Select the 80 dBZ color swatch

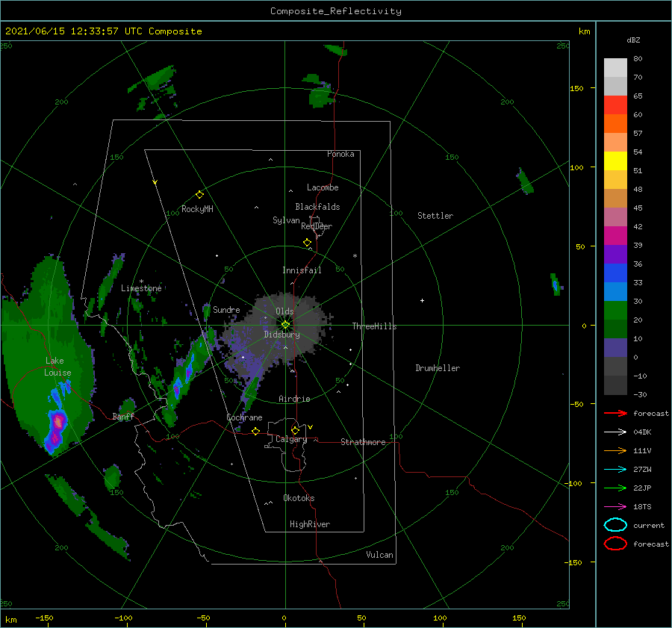tap(615, 67)
